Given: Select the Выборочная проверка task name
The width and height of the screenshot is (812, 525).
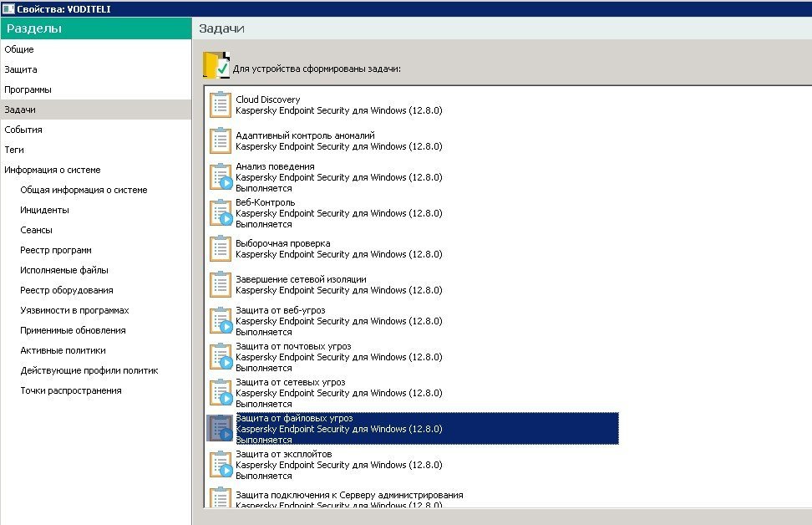Looking at the screenshot, I should click(282, 243).
